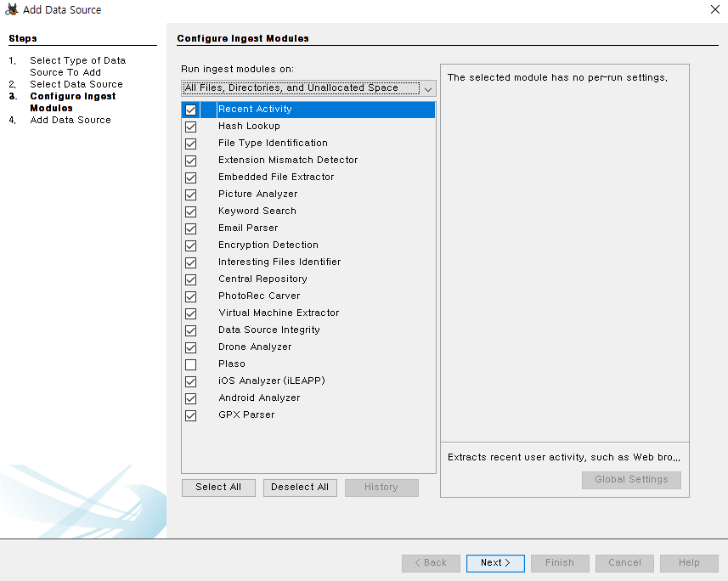
Task: Click the Autopsy dog icon in title bar
Action: tap(11, 9)
